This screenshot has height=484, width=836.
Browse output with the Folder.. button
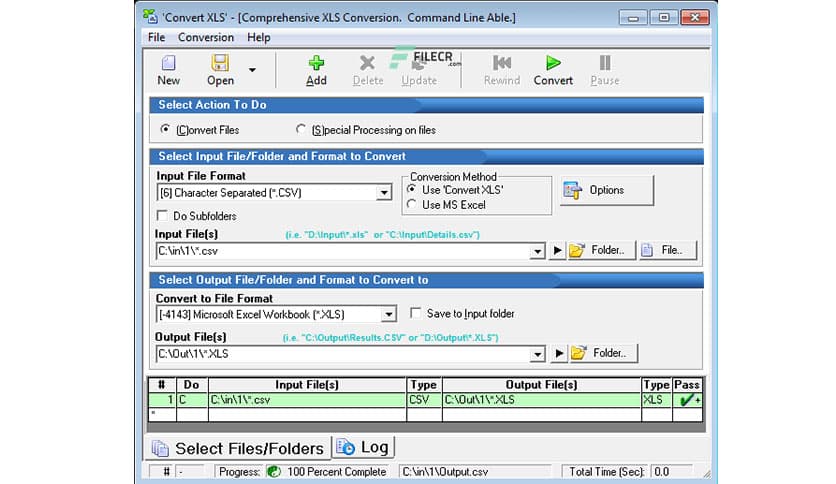[x=603, y=353]
